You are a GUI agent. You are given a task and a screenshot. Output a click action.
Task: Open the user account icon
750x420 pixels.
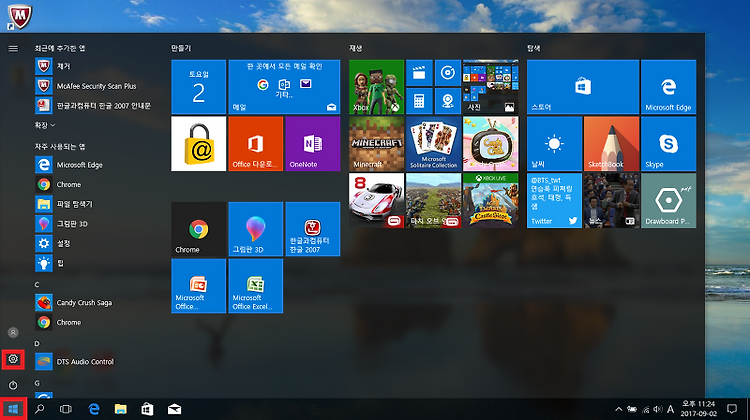click(13, 332)
